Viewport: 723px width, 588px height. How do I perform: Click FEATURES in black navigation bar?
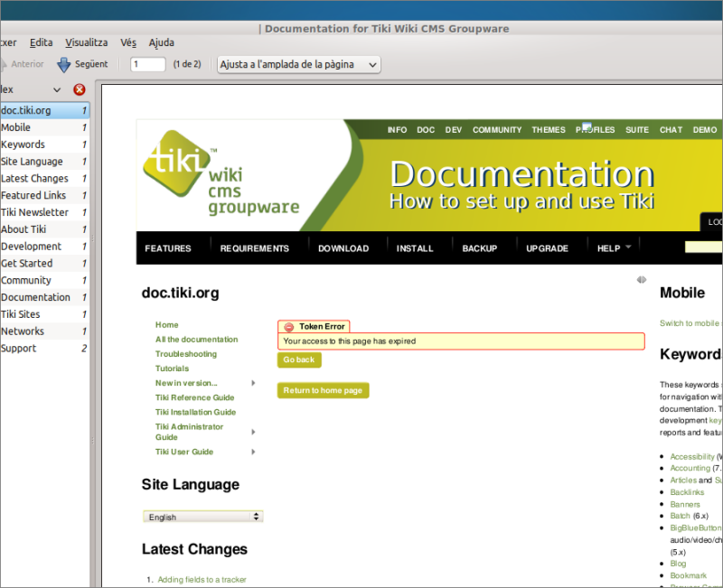[x=168, y=248]
